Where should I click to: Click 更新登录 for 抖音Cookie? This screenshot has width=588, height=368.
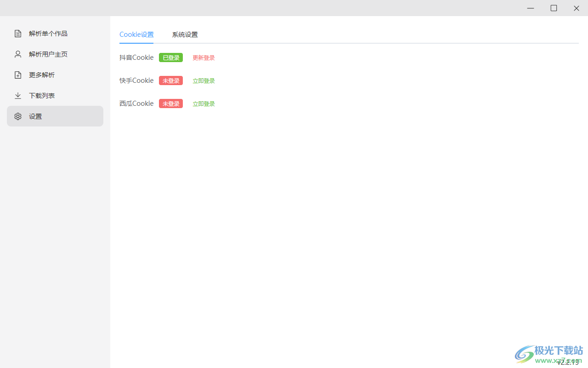[x=204, y=57]
